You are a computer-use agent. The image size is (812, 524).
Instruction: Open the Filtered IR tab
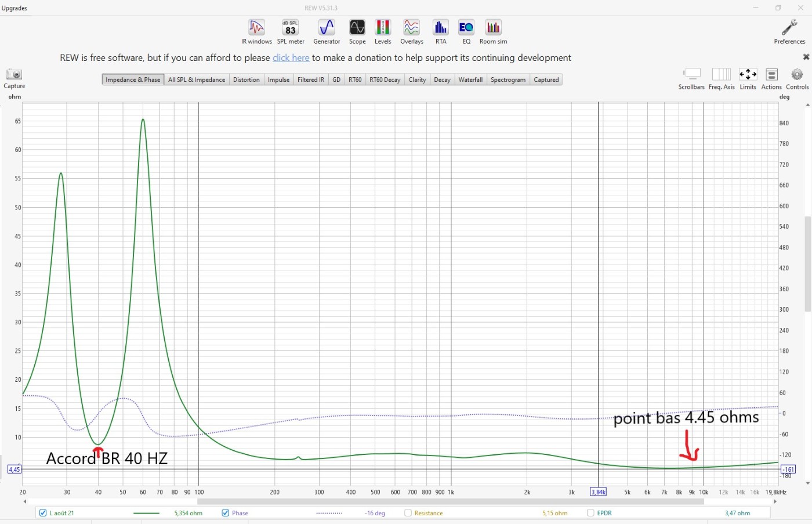pyautogui.click(x=311, y=79)
